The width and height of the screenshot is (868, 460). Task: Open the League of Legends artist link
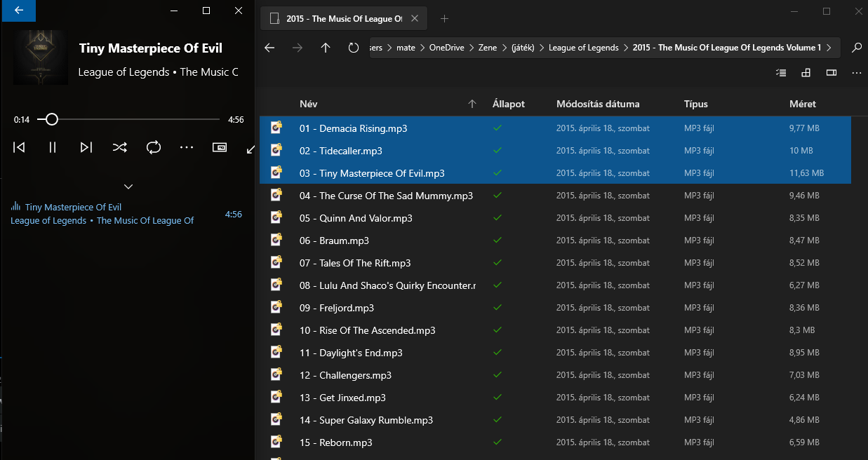48,220
